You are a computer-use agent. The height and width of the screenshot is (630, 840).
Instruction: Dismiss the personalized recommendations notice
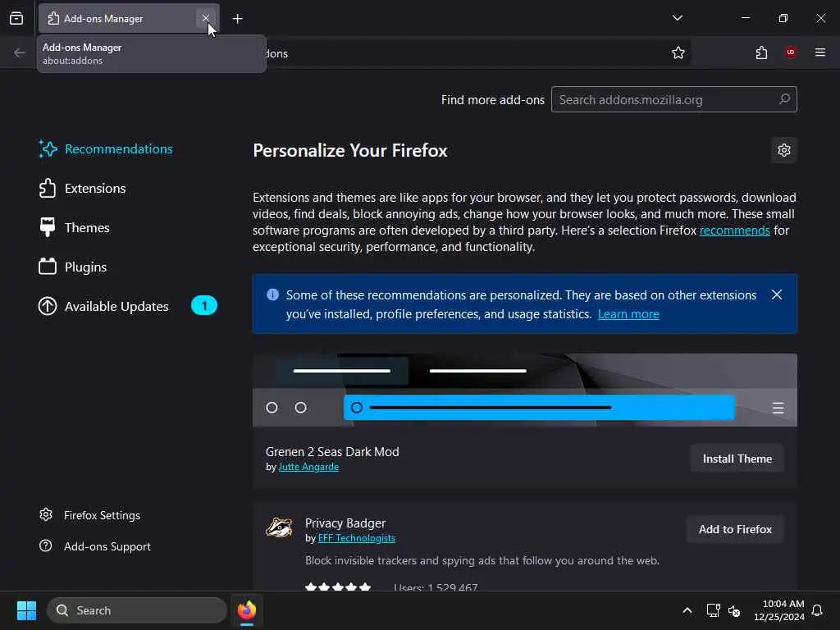(777, 295)
